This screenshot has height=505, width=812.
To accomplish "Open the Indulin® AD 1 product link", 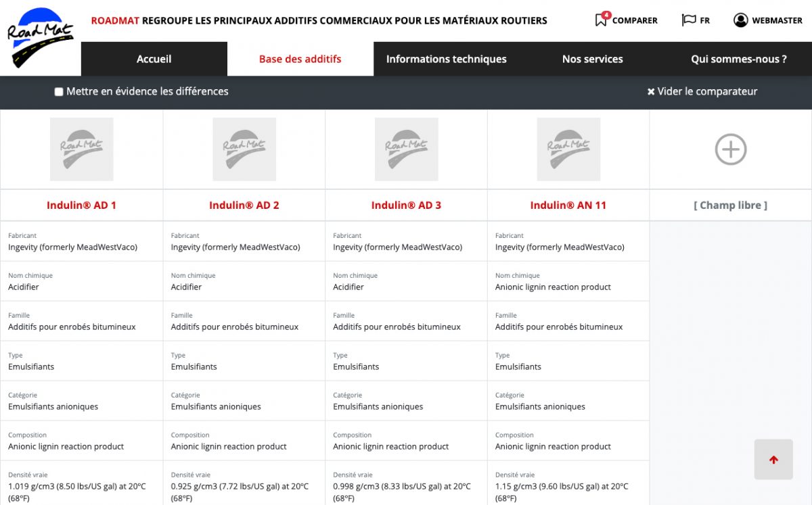I will [81, 206].
